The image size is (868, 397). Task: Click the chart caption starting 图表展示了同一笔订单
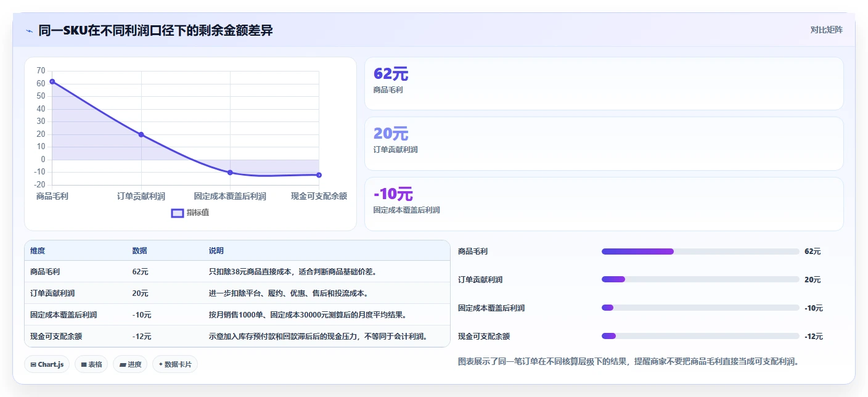(628, 362)
